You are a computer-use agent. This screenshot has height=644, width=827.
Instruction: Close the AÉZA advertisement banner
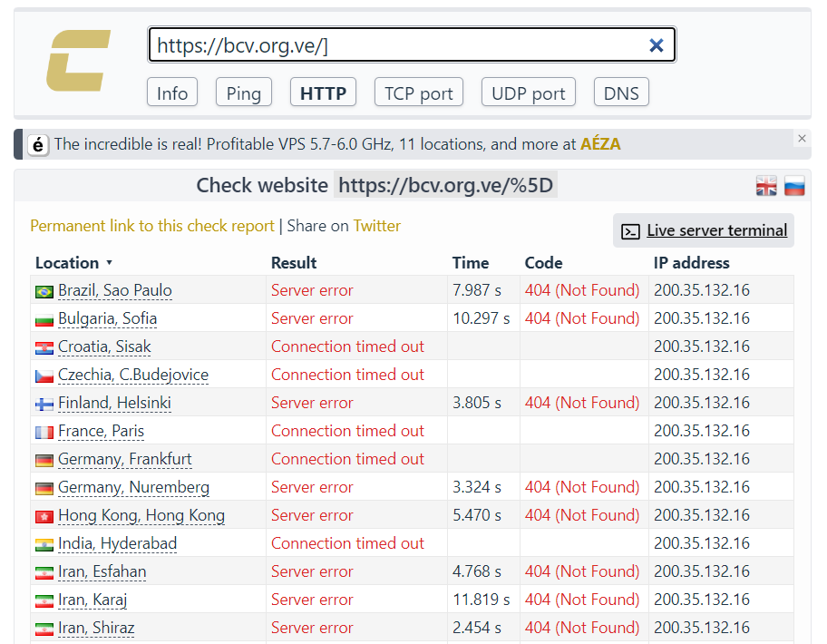pos(802,138)
